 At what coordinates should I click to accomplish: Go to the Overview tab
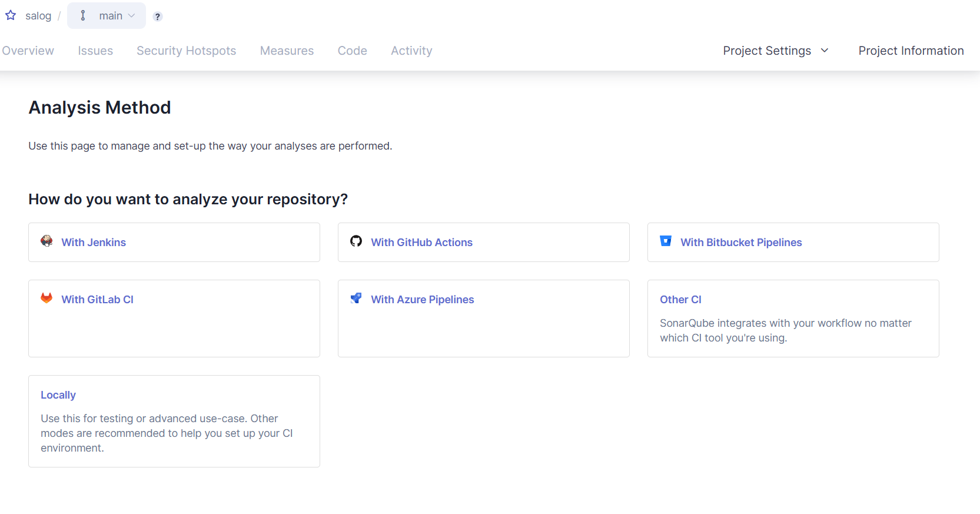coord(28,51)
